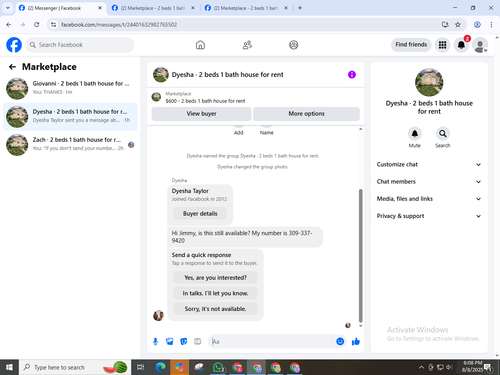Show hidden system tray icons

pyautogui.click(x=421, y=367)
